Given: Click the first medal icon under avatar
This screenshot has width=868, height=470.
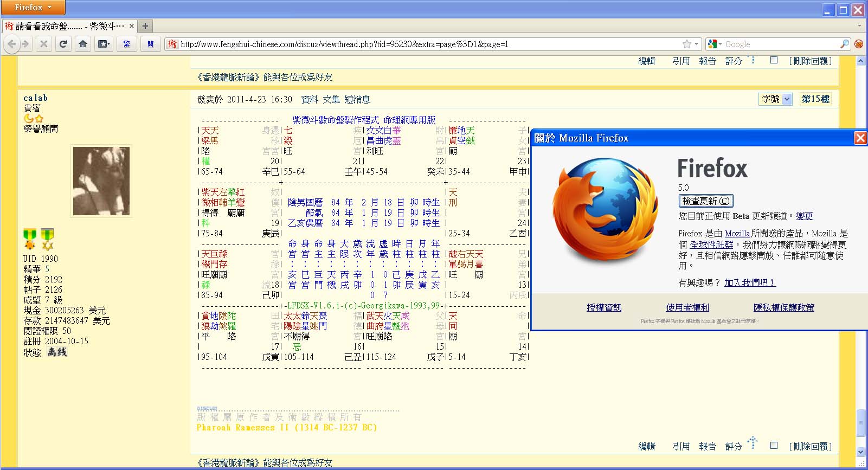Looking at the screenshot, I should pyautogui.click(x=30, y=239).
